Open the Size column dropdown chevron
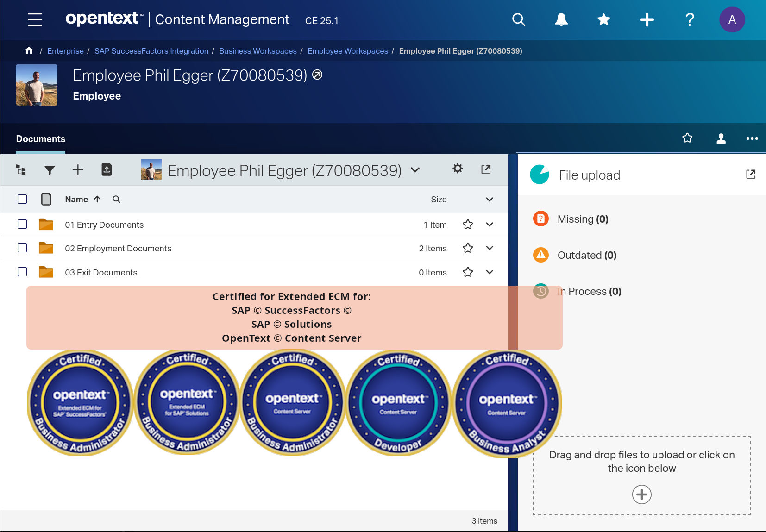 489,199
